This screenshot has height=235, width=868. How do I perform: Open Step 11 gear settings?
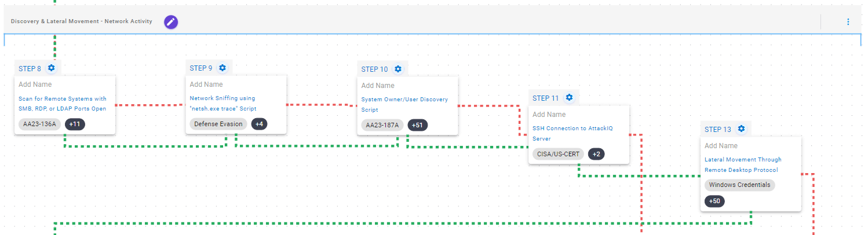[x=569, y=98]
